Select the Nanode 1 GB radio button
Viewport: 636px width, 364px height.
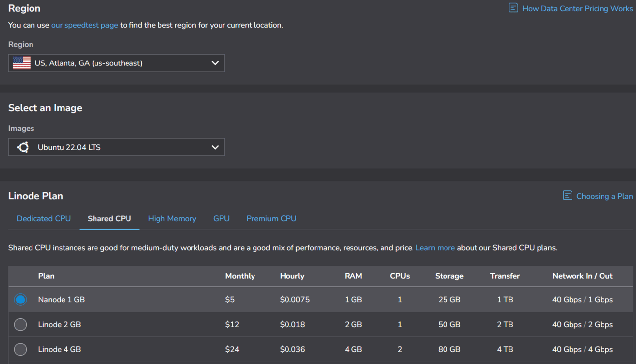pos(20,299)
